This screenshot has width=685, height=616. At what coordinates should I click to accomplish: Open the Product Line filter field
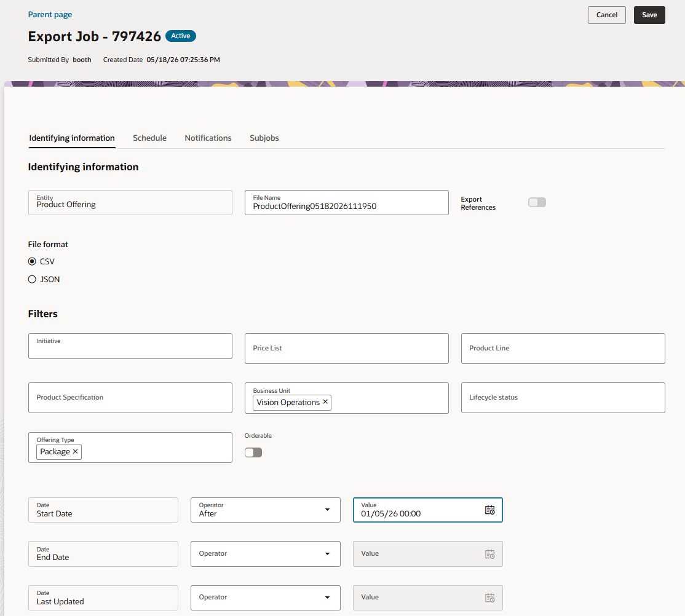(x=563, y=348)
